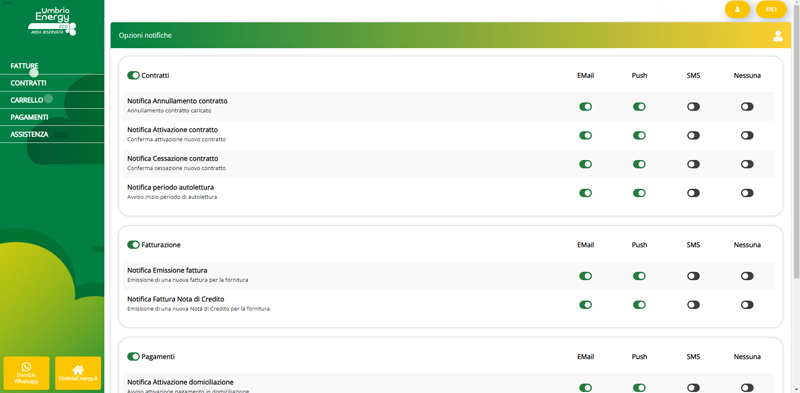Open Servizio Whatsapp button
800x393 pixels.
point(27,373)
